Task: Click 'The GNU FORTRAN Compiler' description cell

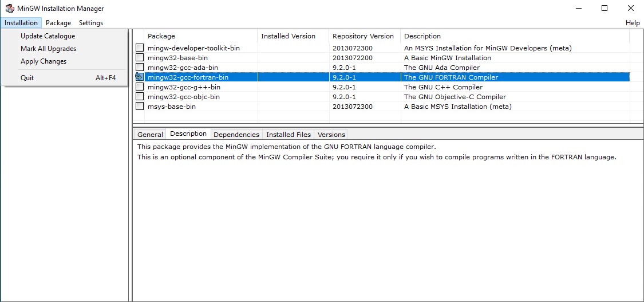Action: tap(451, 77)
